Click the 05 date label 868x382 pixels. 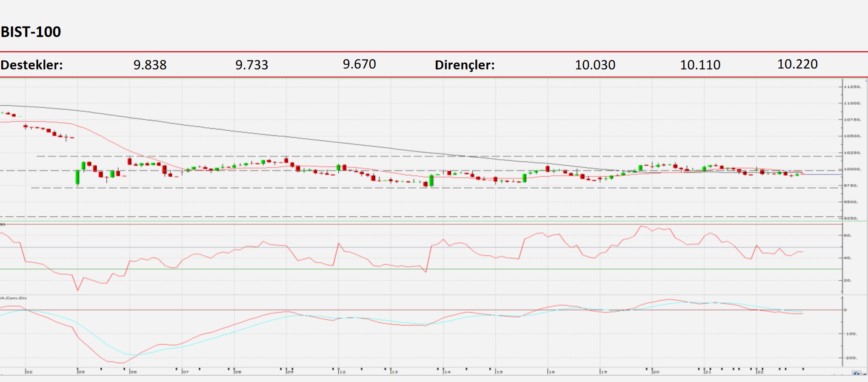81,372
